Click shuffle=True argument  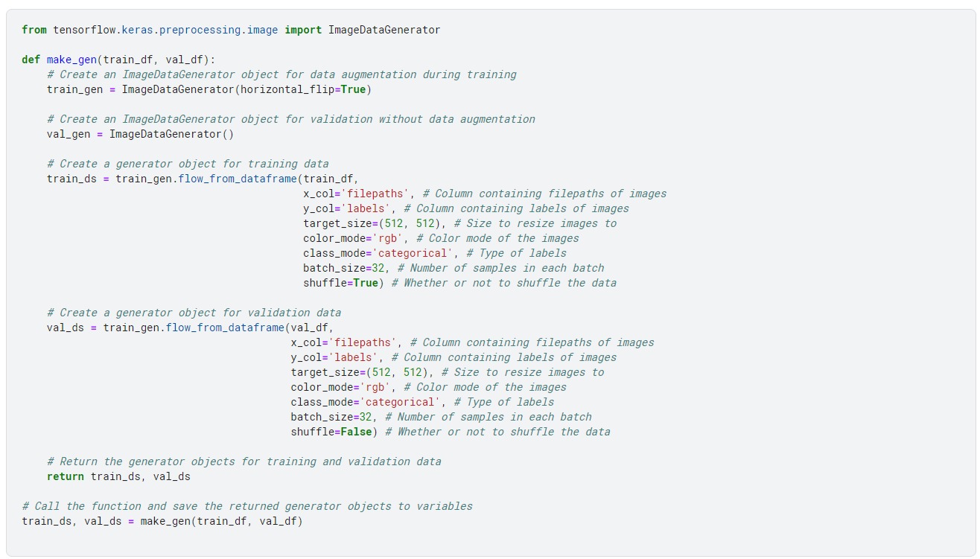click(x=340, y=283)
